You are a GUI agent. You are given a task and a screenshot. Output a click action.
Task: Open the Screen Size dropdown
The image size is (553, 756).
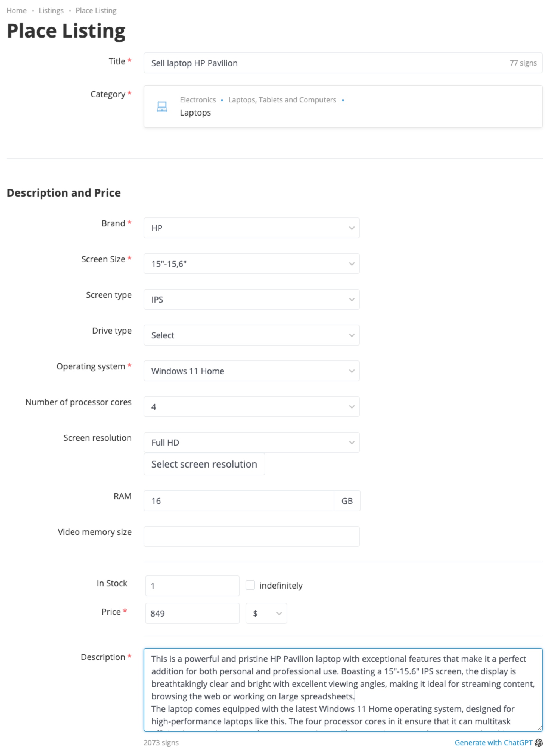click(x=251, y=264)
